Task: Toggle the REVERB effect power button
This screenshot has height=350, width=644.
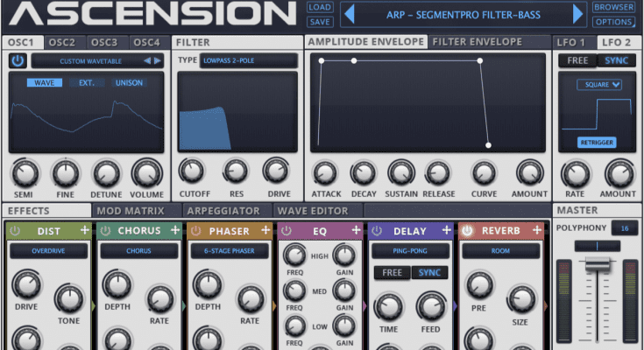Action: click(467, 231)
